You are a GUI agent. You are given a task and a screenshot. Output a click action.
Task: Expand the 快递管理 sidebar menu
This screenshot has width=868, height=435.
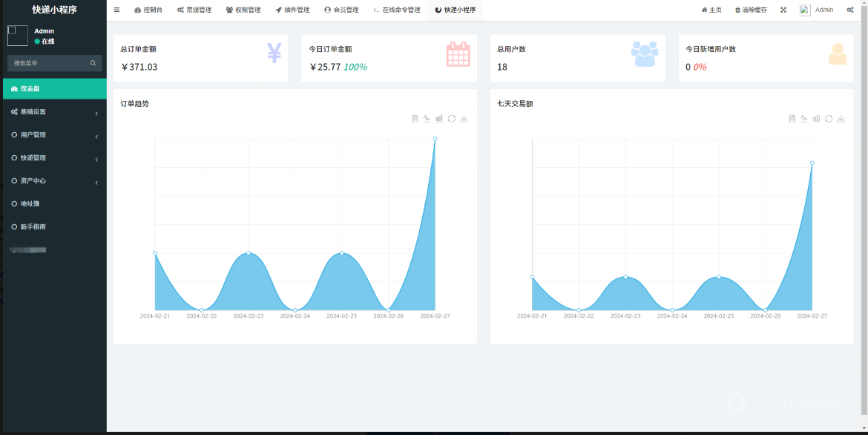[53, 158]
